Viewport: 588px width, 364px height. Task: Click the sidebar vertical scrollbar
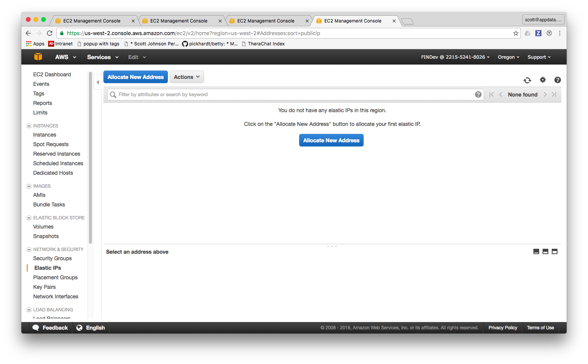point(90,158)
